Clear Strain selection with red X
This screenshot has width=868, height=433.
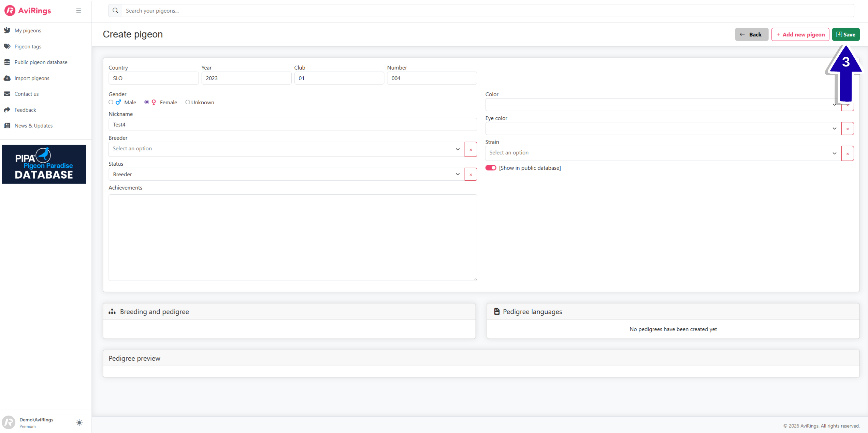pyautogui.click(x=847, y=153)
